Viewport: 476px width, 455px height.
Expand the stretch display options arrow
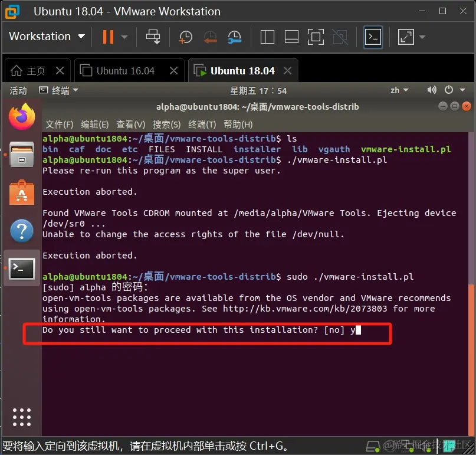coord(422,37)
